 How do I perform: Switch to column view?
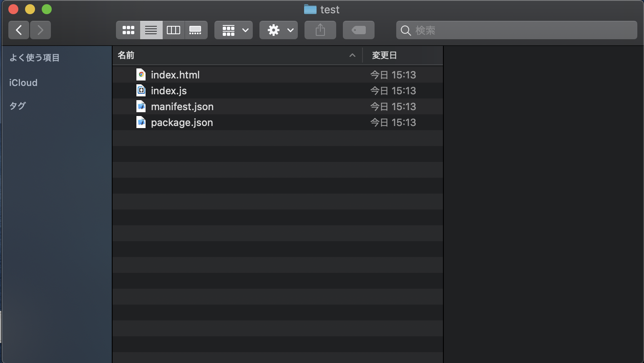[174, 30]
